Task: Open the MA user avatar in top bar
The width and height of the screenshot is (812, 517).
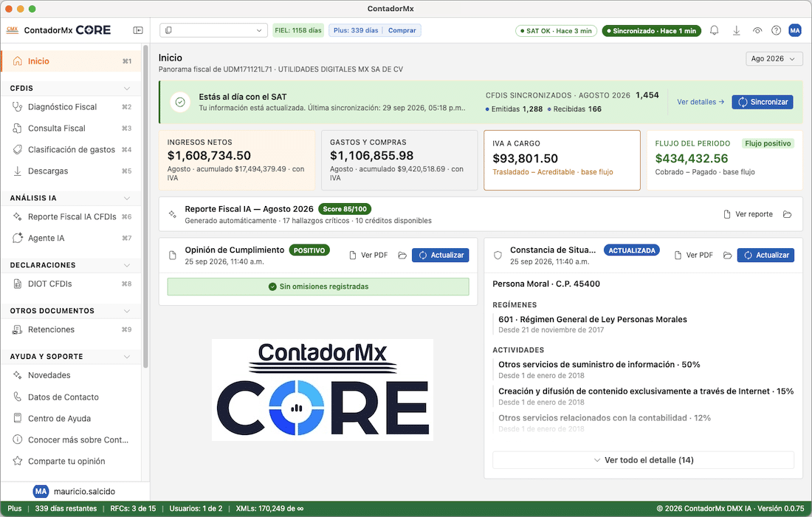Action: (795, 30)
